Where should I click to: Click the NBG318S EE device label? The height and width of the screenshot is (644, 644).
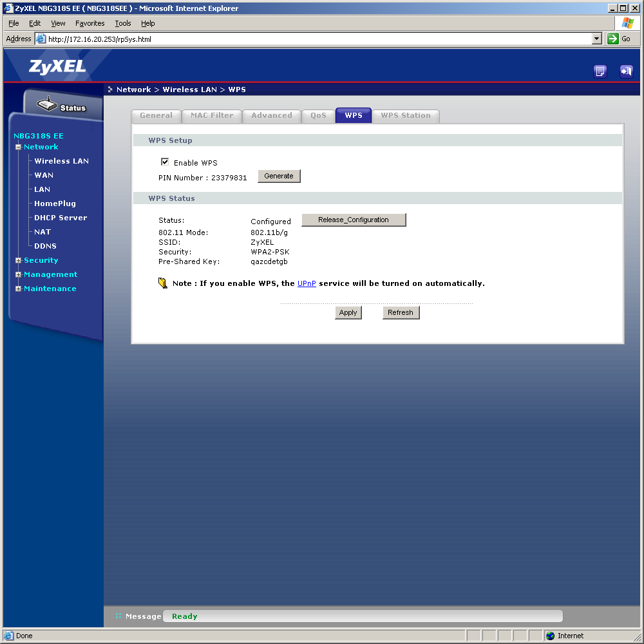tap(39, 136)
